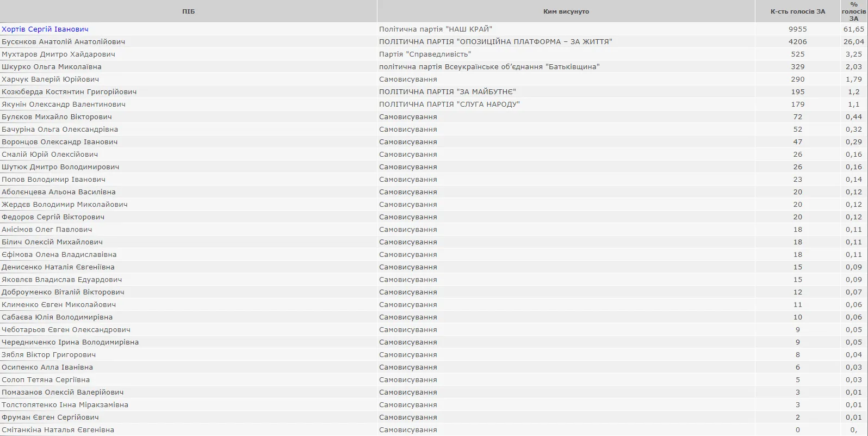This screenshot has width=868, height=436.
Task: Click vote count 179
Action: coord(798,105)
